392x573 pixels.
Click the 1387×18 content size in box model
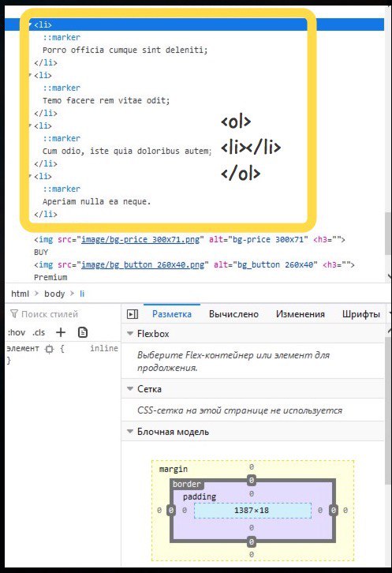[x=252, y=510]
